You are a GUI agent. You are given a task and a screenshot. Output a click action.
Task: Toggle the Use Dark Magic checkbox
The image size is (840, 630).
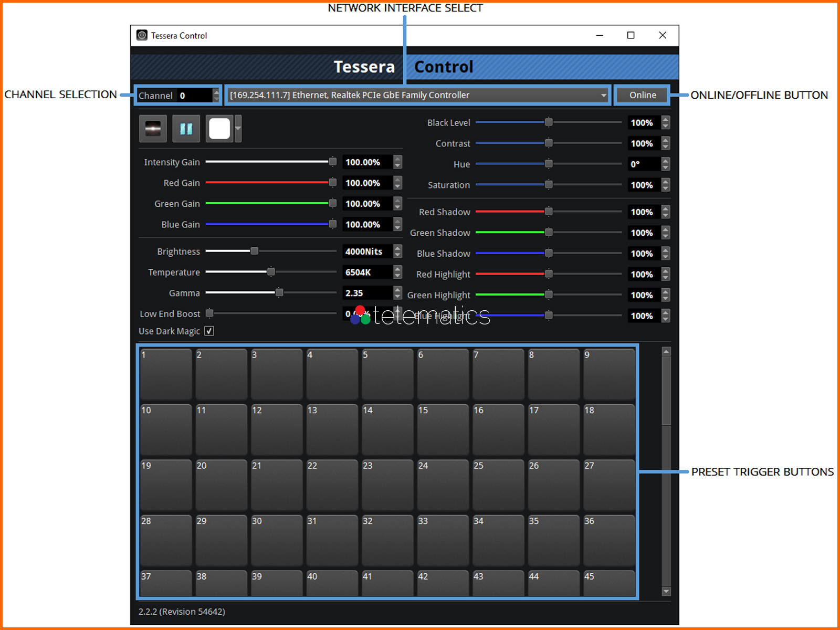209,331
